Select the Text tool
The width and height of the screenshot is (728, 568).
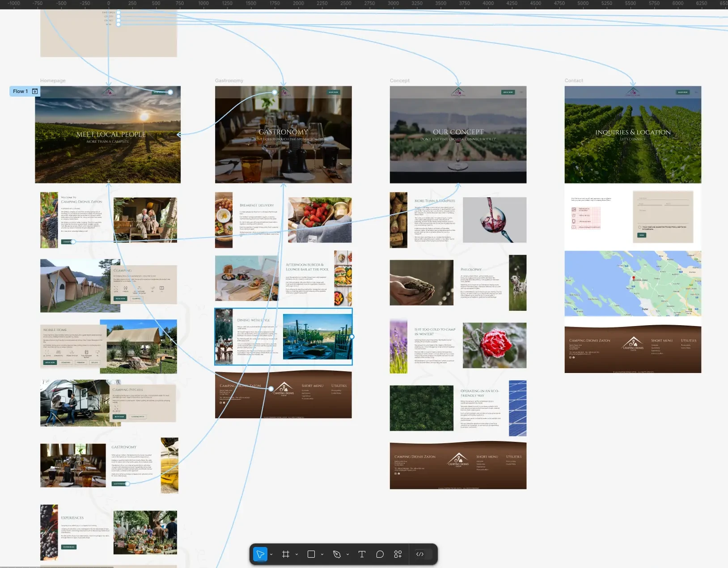coord(362,554)
